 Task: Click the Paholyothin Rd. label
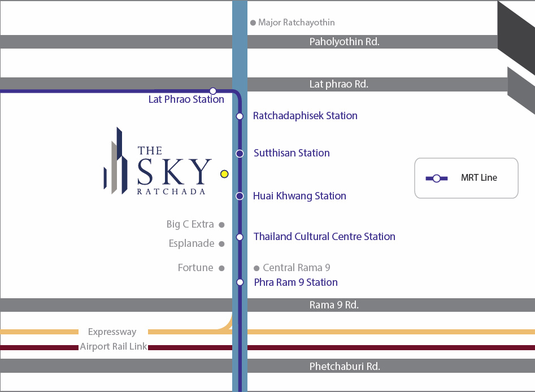point(344,42)
